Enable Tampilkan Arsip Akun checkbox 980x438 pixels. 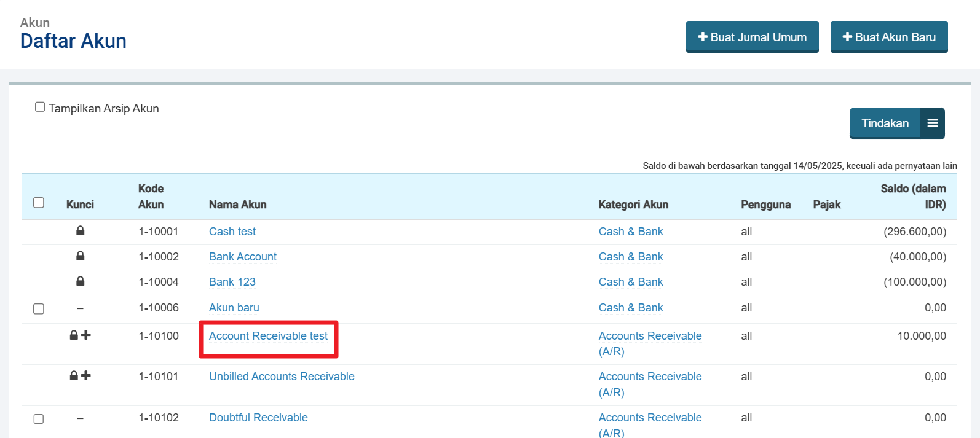click(x=40, y=107)
